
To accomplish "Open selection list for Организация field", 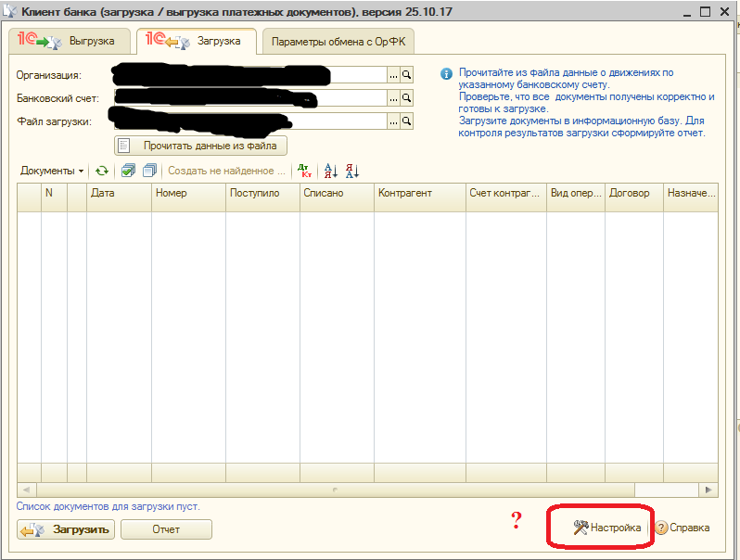I will [x=393, y=75].
